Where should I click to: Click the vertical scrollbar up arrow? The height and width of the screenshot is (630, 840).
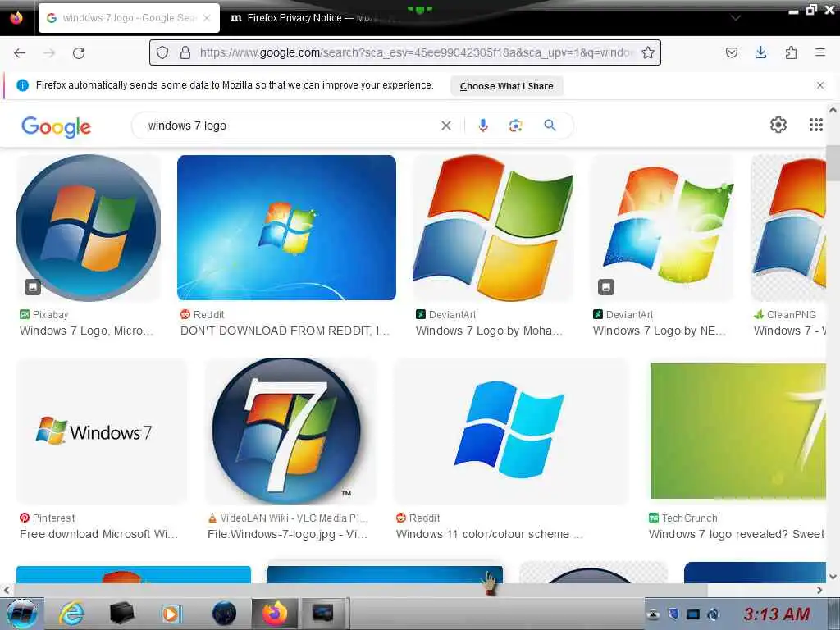pyautogui.click(x=833, y=110)
